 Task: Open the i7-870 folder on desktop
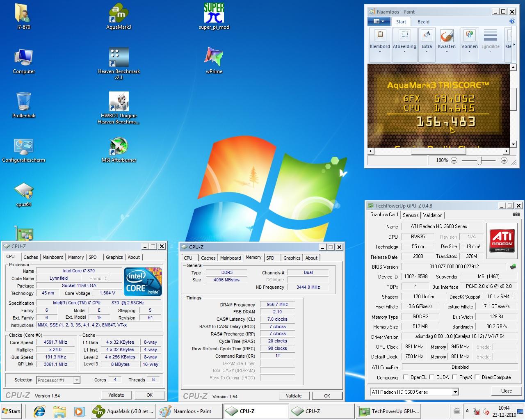click(x=23, y=16)
